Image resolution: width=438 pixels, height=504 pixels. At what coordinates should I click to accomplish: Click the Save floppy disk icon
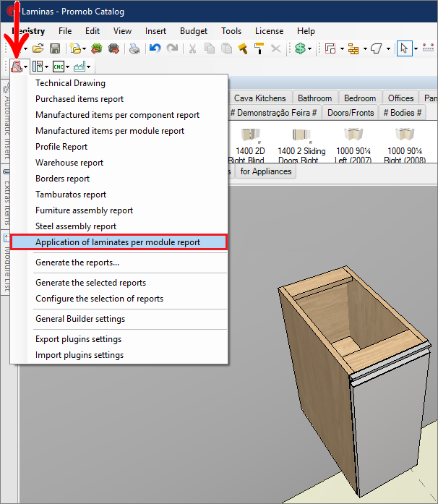coord(55,48)
